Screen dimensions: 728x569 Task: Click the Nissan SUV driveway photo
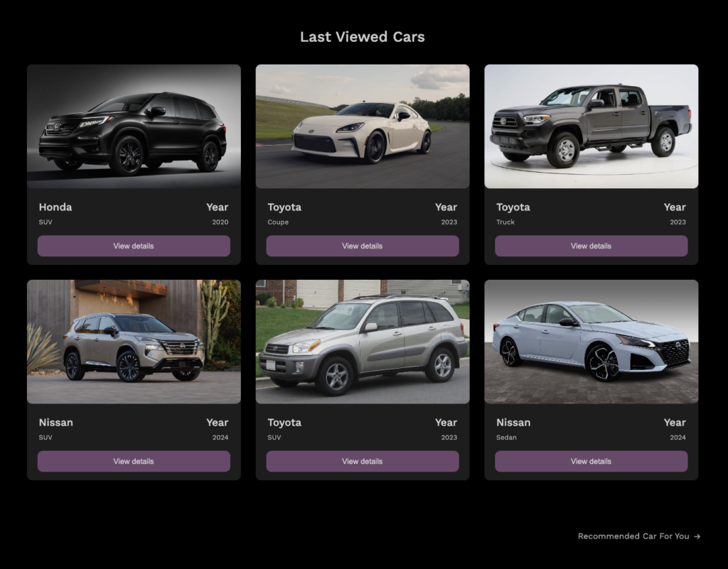[x=134, y=342]
